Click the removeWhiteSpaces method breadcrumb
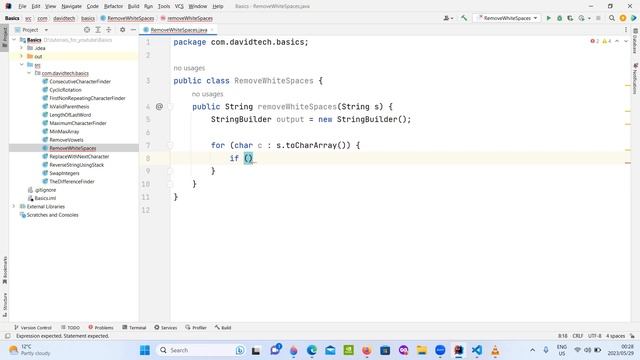 (187, 18)
